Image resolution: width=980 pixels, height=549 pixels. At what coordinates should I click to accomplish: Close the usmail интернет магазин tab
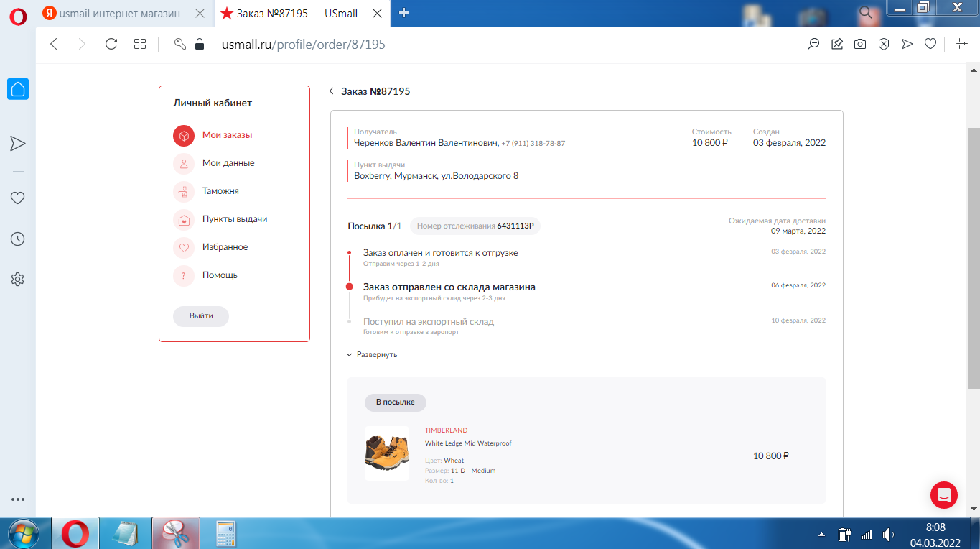[200, 13]
